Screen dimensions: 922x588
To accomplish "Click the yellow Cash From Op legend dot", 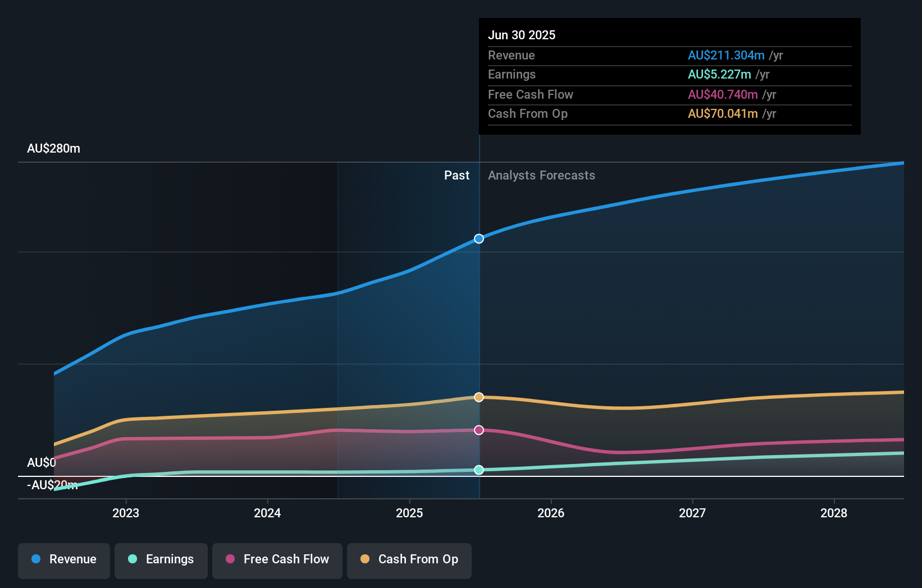I will tap(365, 559).
